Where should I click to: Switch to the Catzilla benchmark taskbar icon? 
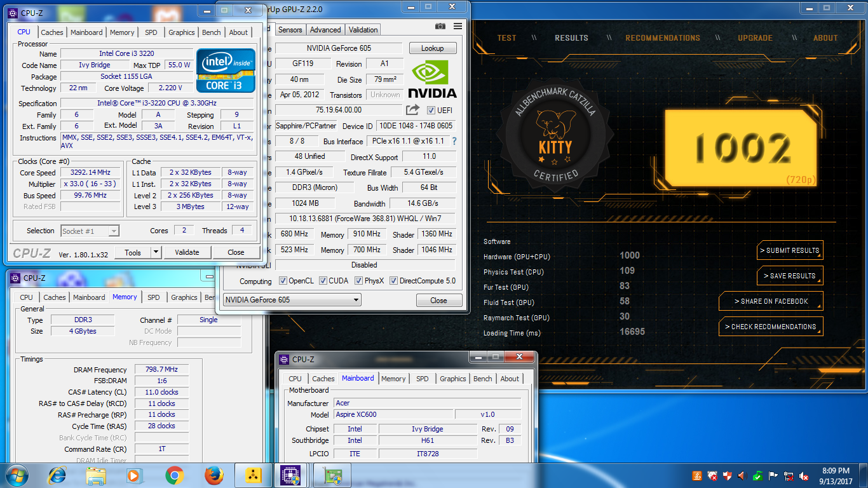coord(253,475)
